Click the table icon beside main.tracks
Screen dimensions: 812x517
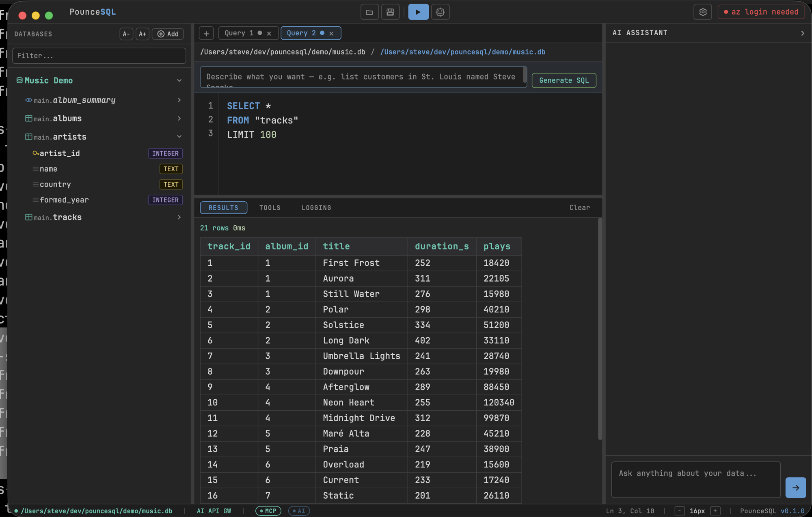(29, 217)
